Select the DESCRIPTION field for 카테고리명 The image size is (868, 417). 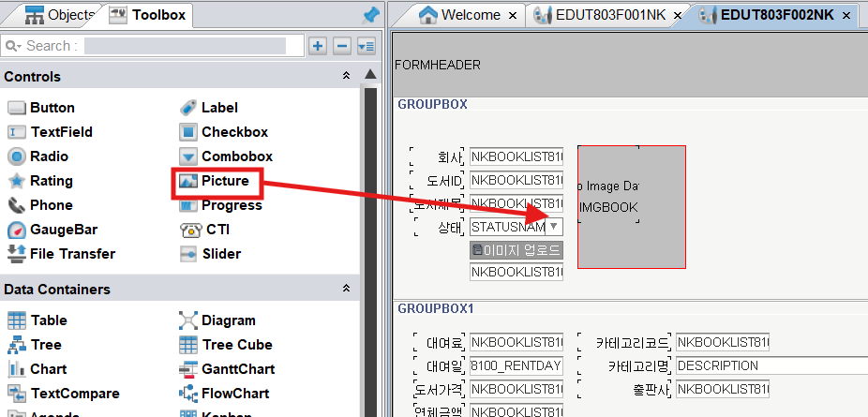pos(771,365)
